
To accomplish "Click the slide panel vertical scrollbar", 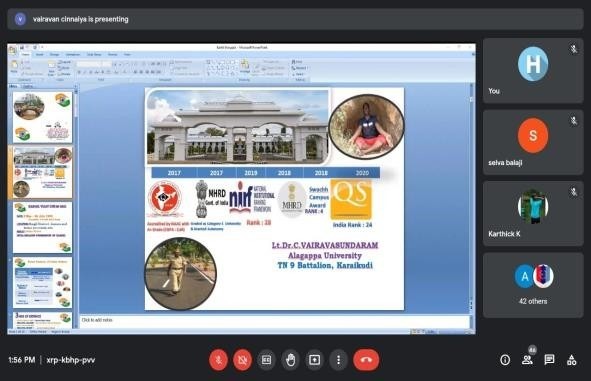I will coord(76,207).
